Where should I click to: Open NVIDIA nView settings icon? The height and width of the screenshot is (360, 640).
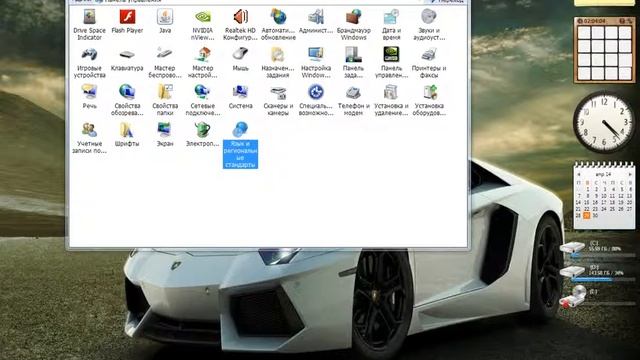coord(202,24)
